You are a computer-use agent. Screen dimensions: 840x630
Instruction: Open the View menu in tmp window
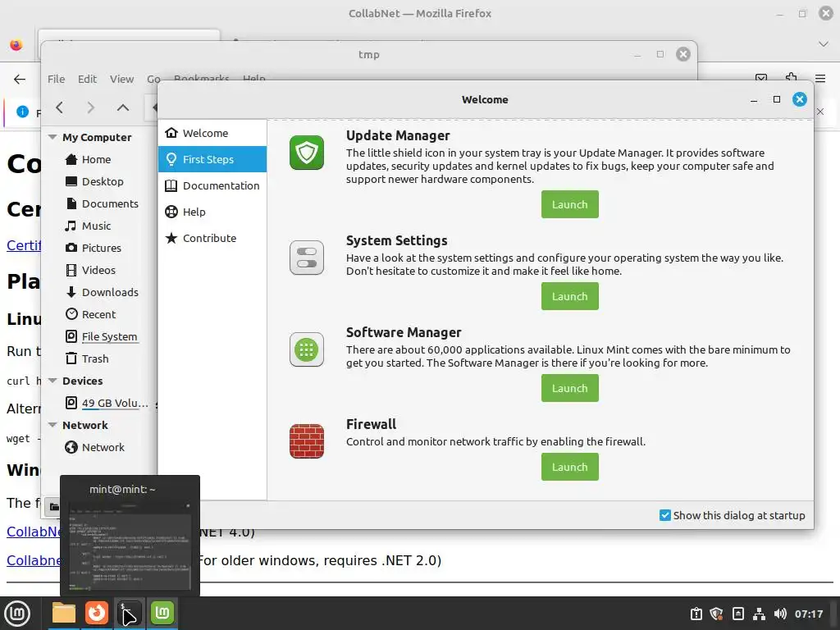(121, 79)
